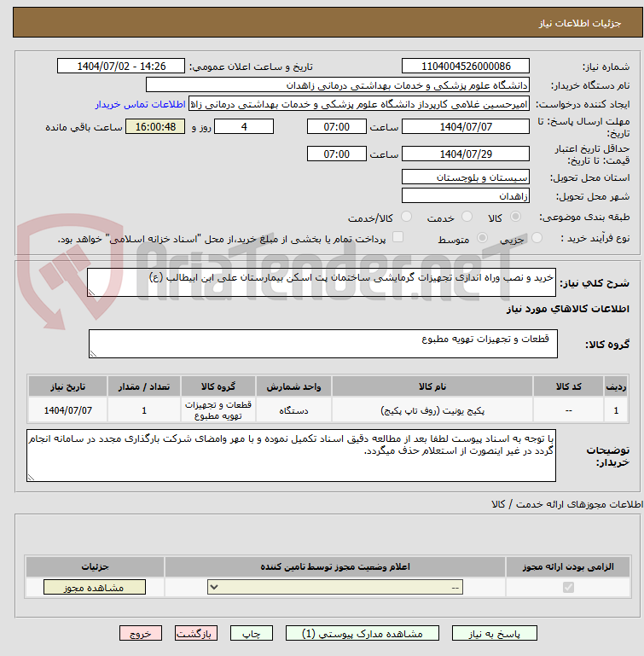Click the بازگشت back button
This screenshot has width=644, height=656.
(196, 634)
